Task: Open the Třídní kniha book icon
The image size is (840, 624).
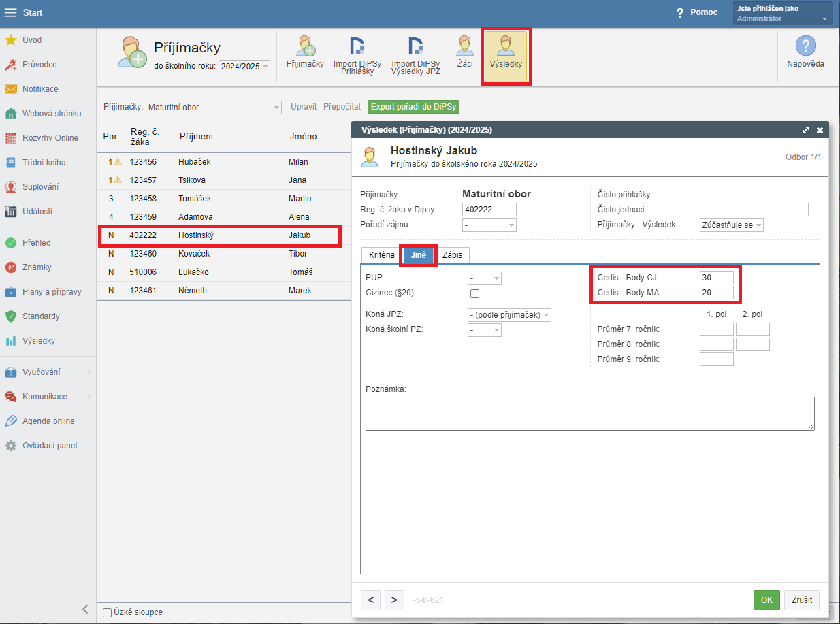Action: click(11, 163)
